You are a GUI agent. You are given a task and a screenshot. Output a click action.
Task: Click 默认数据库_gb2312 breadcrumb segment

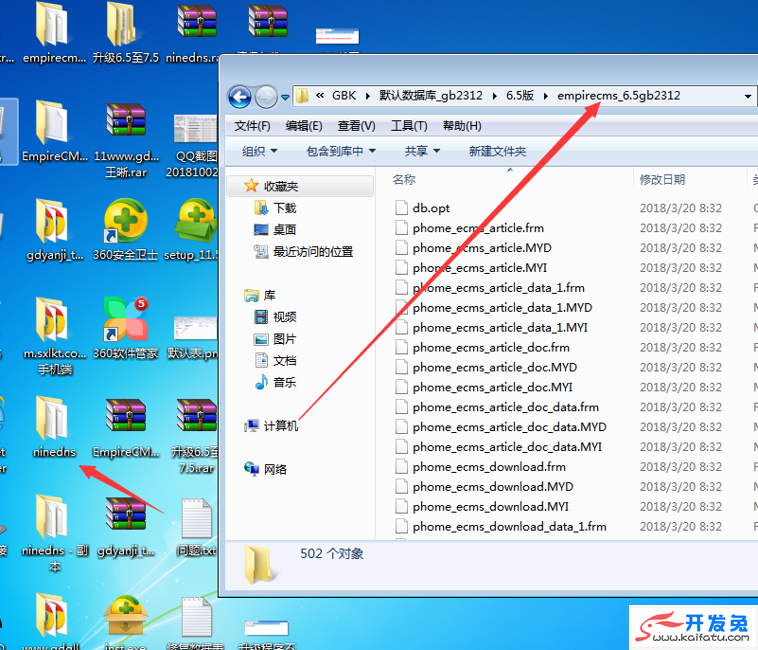point(430,96)
